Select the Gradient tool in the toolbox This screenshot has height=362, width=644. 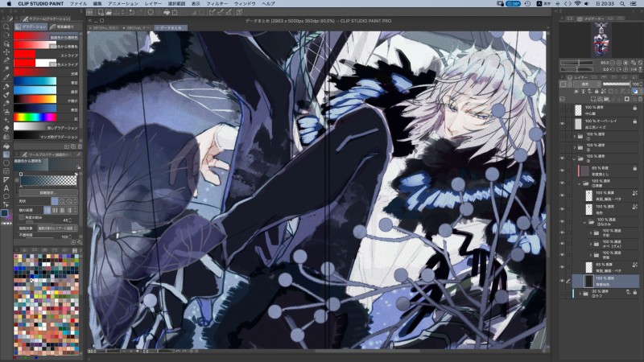click(6, 154)
